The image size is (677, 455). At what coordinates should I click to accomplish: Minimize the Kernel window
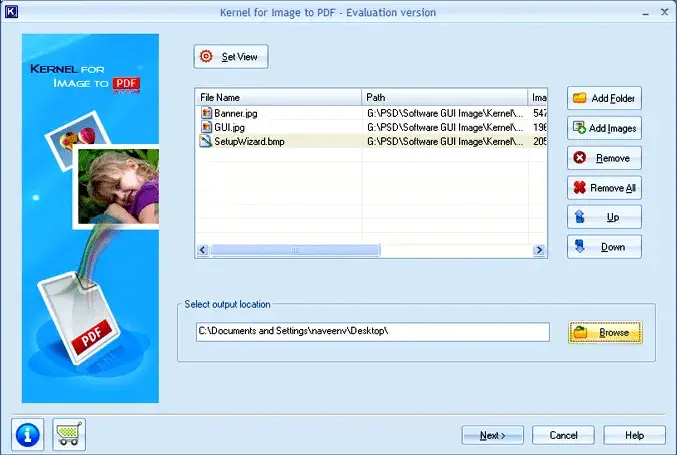click(645, 13)
